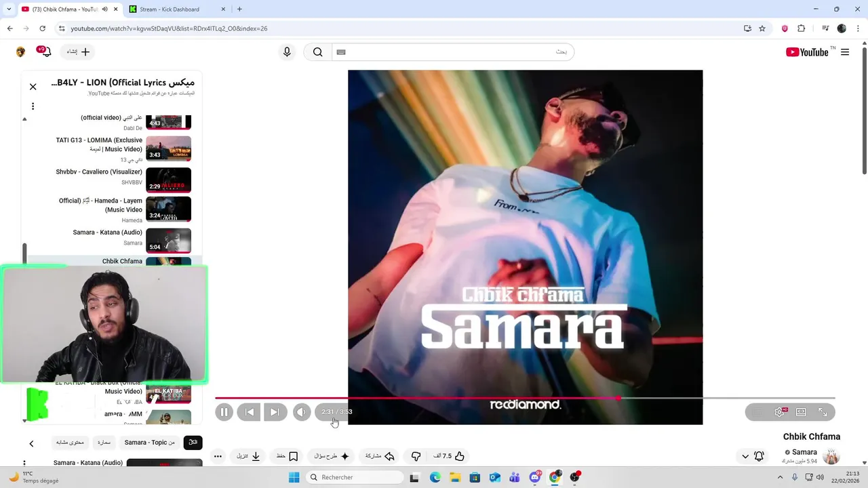Select 'Samara - Topic' filter chip

149,443
